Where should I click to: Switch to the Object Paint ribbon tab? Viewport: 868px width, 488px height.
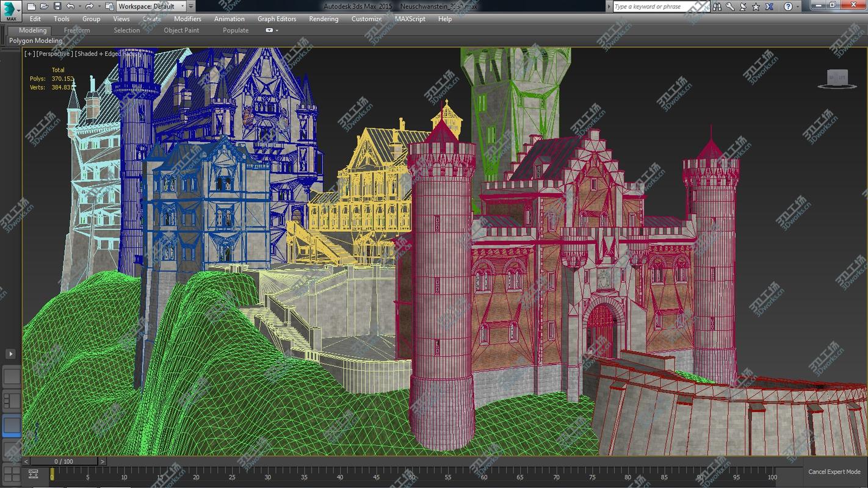pyautogui.click(x=181, y=30)
